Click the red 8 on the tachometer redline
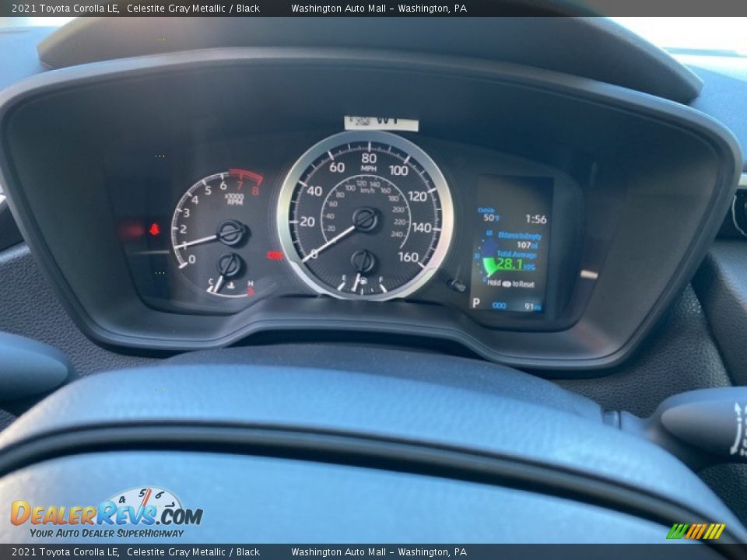Viewport: 747px width, 560px height. [255, 191]
